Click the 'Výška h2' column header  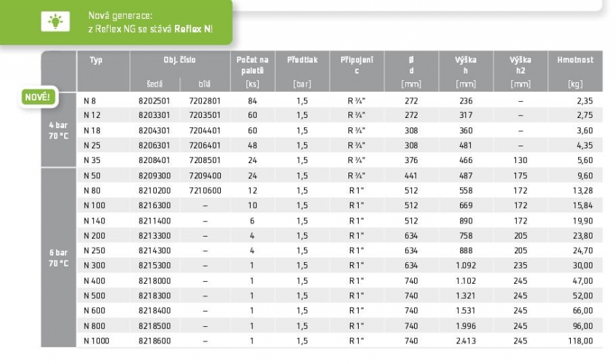click(x=521, y=65)
